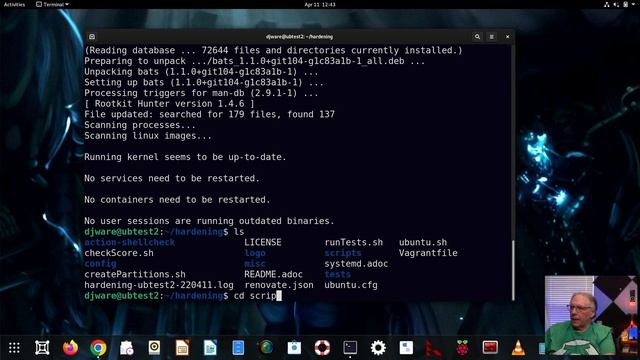Open the Files manager from the dock
Image resolution: width=640 pixels, height=360 pixels.
tap(126, 348)
